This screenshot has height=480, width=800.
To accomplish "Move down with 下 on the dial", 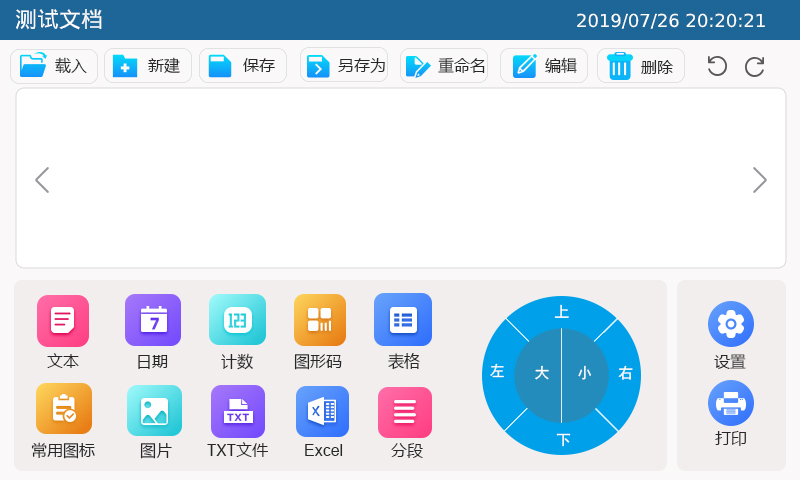I will click(563, 439).
